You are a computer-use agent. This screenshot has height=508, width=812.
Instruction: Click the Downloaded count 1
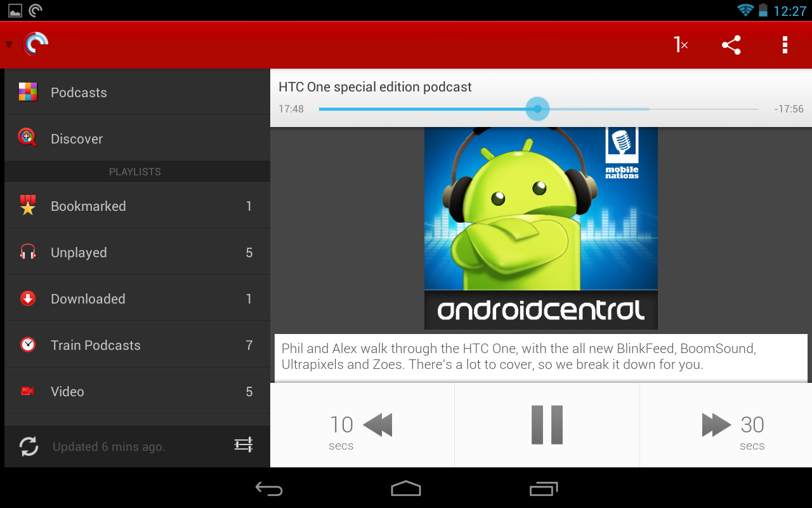(x=249, y=299)
